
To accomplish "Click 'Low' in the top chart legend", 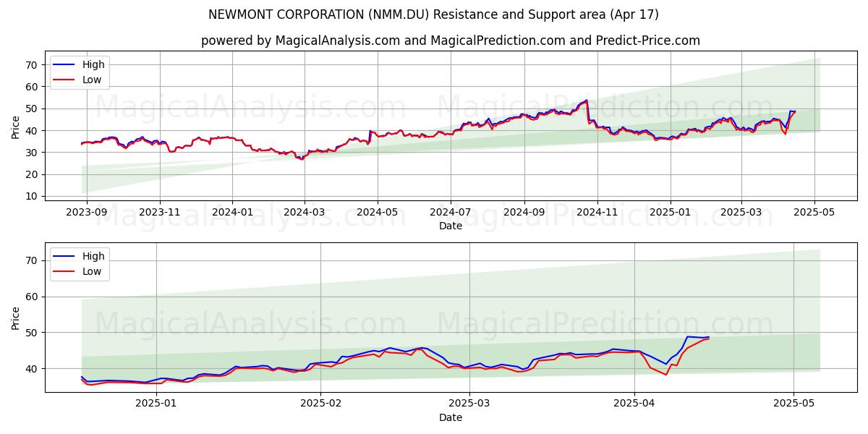I will 92,80.
